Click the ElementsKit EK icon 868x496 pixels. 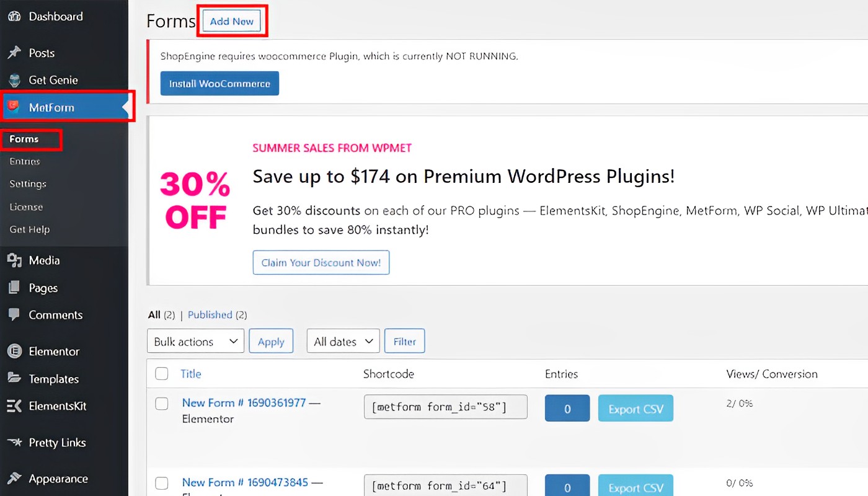[x=14, y=406]
